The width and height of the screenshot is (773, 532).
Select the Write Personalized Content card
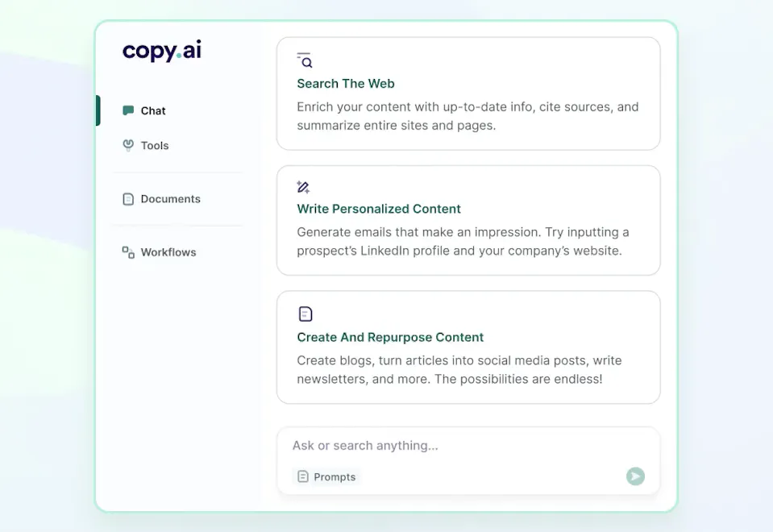click(468, 220)
